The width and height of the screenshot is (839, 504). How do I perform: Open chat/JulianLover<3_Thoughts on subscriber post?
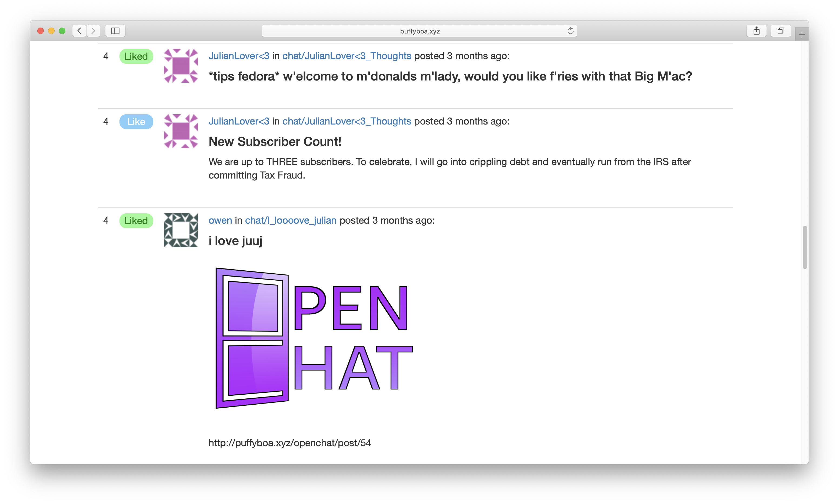(347, 121)
